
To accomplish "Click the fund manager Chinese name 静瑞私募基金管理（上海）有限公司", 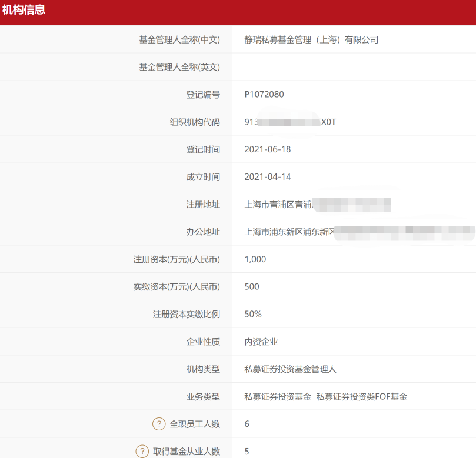I will [x=312, y=39].
